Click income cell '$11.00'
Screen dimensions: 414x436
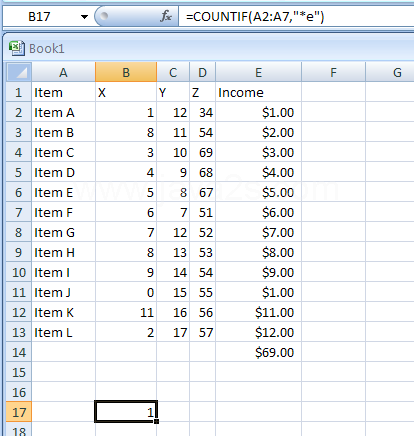coord(258,312)
